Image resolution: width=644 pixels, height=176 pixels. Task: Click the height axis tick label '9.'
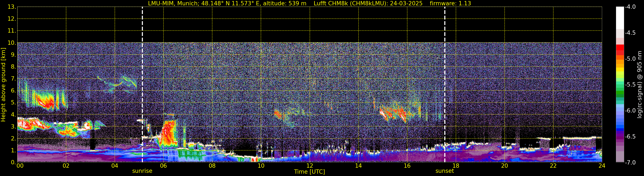[x=13, y=55]
